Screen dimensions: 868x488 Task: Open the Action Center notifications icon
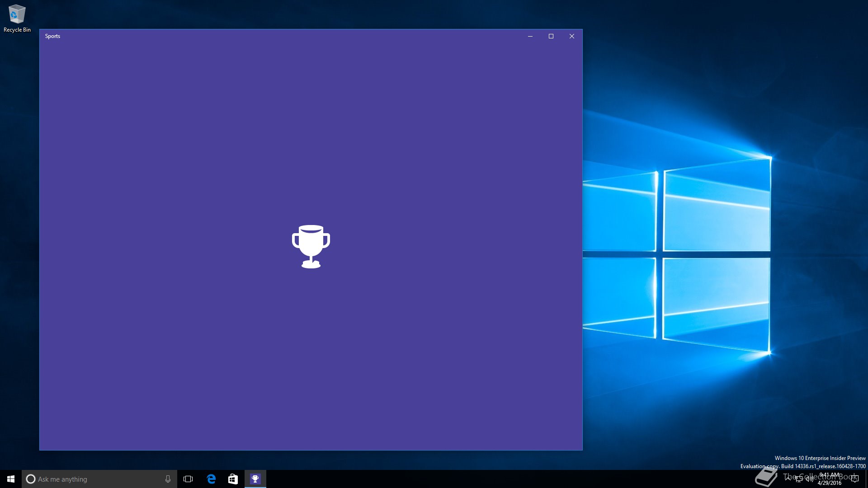point(854,479)
